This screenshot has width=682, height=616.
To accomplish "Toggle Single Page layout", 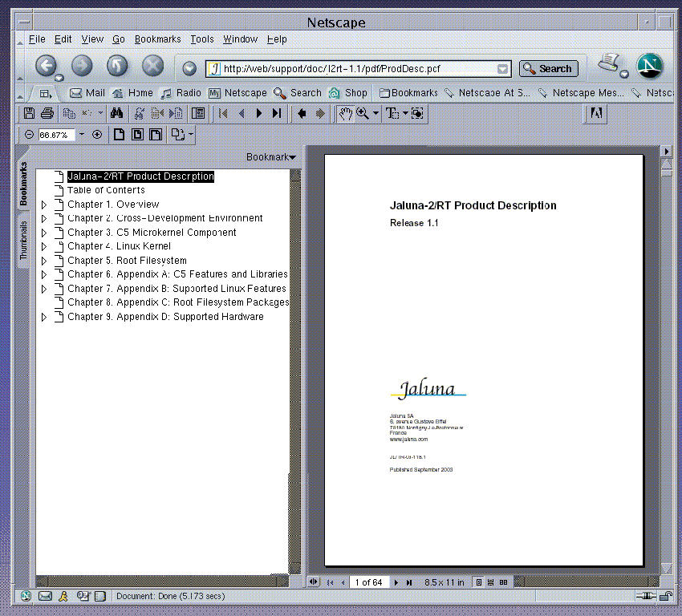I will coord(478,582).
